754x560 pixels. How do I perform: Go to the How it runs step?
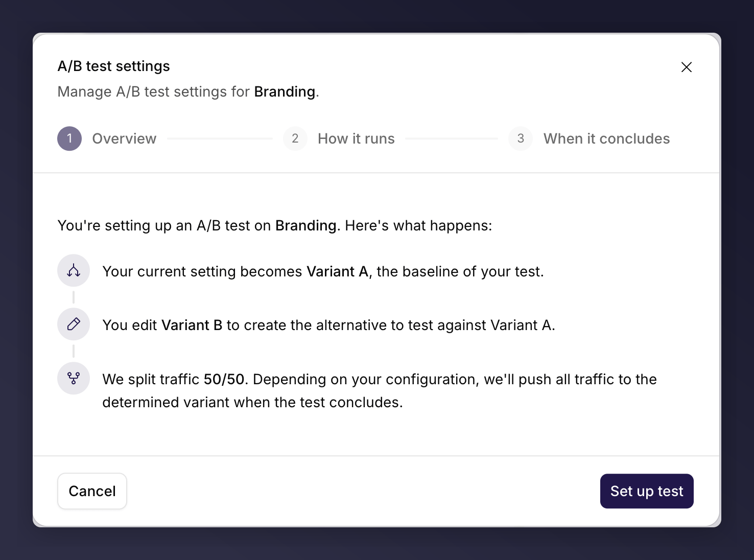[356, 138]
